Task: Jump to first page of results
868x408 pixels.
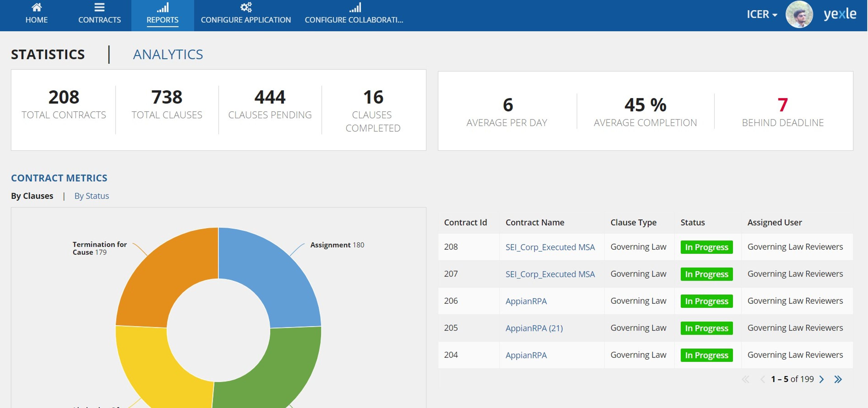Action: 746,379
